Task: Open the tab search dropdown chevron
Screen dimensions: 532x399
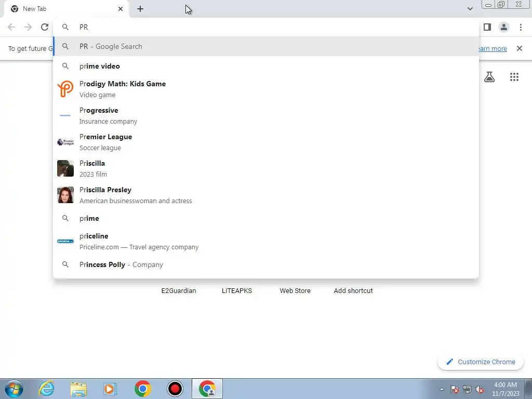Action: pyautogui.click(x=470, y=9)
